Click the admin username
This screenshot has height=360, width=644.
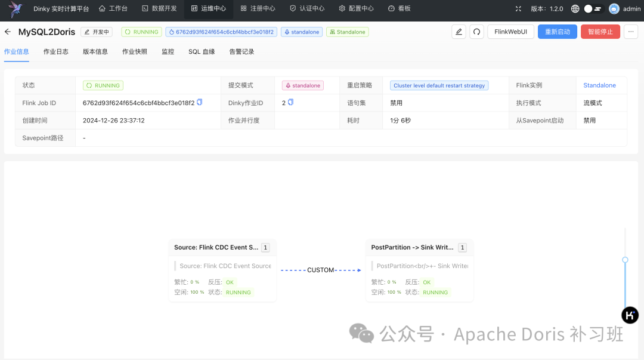(x=631, y=8)
